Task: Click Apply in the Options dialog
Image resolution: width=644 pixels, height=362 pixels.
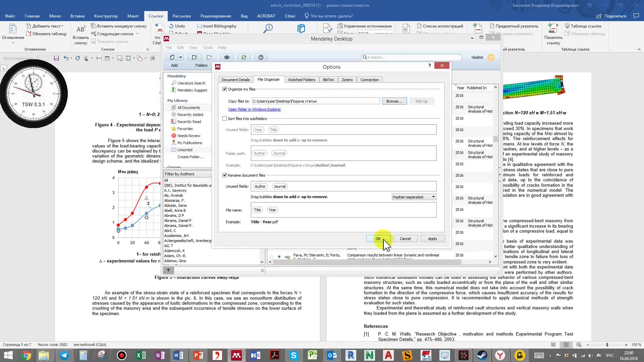Action: pyautogui.click(x=432, y=239)
